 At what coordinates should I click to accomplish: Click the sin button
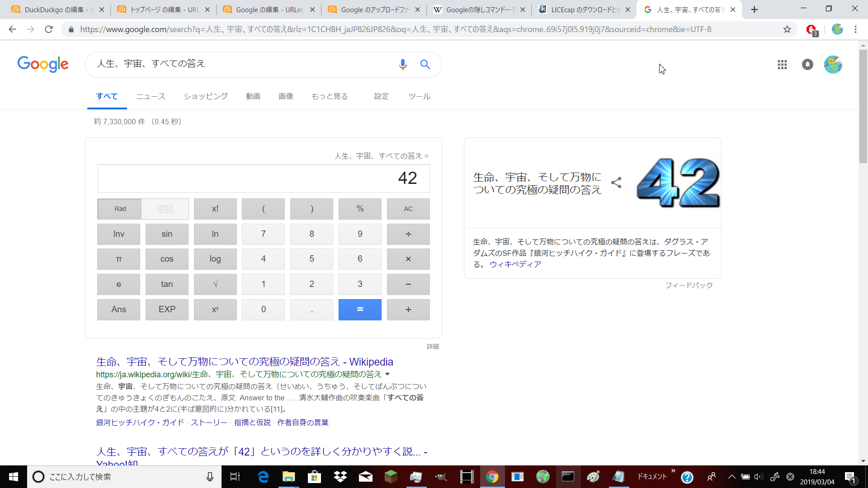point(167,234)
